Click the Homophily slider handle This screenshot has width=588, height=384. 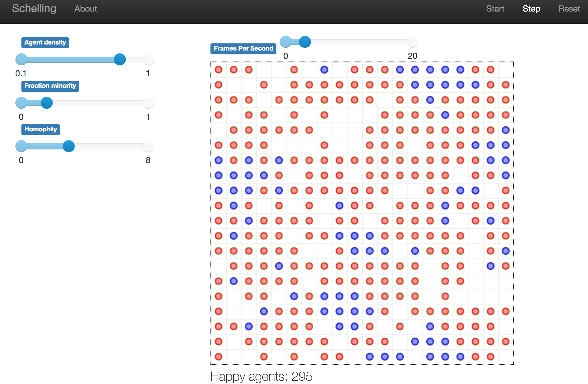(68, 146)
